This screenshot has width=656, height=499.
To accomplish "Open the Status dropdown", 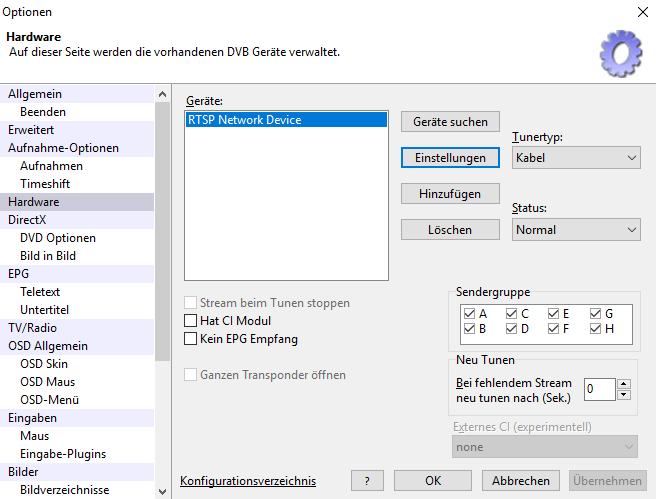I will (x=575, y=230).
